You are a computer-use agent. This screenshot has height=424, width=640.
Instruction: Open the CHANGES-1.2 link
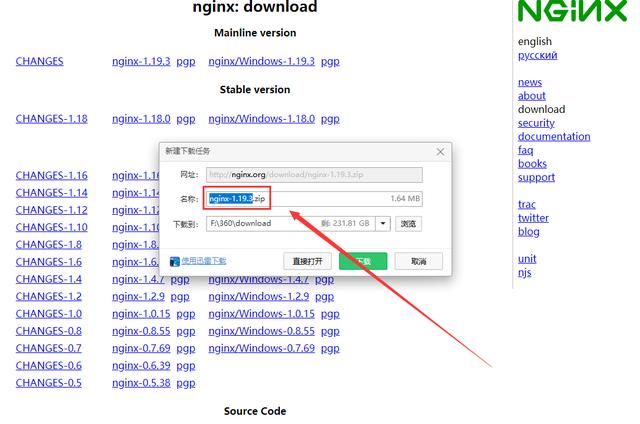(x=49, y=296)
